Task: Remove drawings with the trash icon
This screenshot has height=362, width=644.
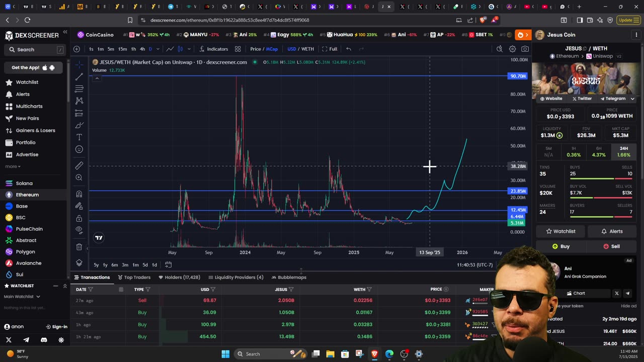Action: coord(79,247)
